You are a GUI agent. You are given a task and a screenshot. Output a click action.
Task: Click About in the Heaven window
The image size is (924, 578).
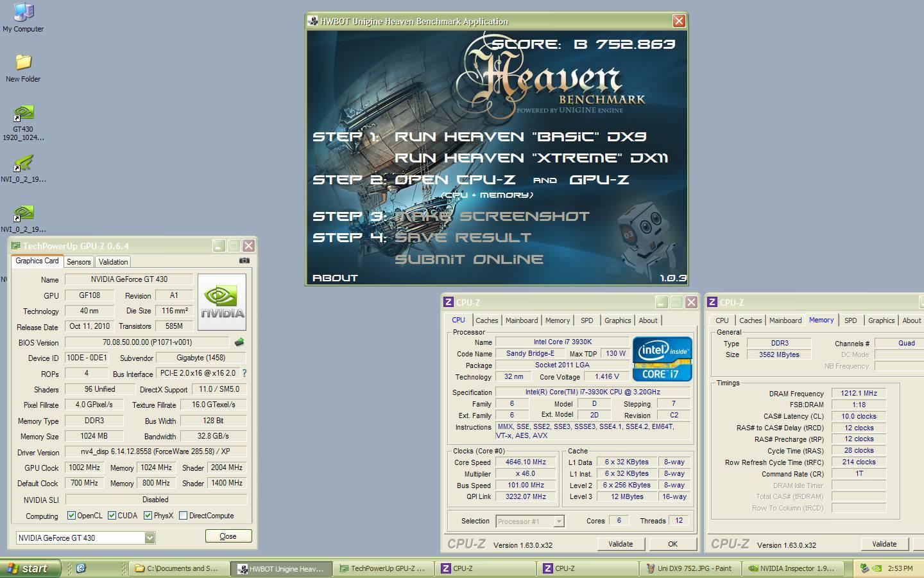click(335, 278)
